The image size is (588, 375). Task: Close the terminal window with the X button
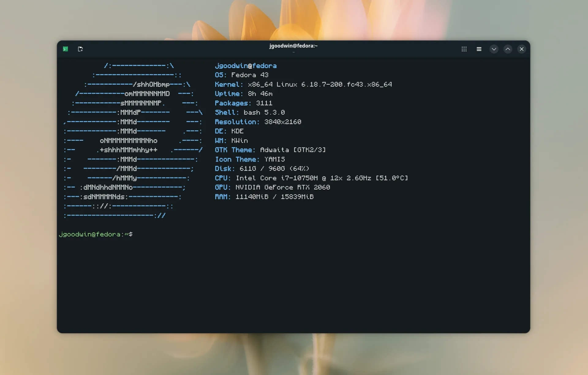pos(521,49)
